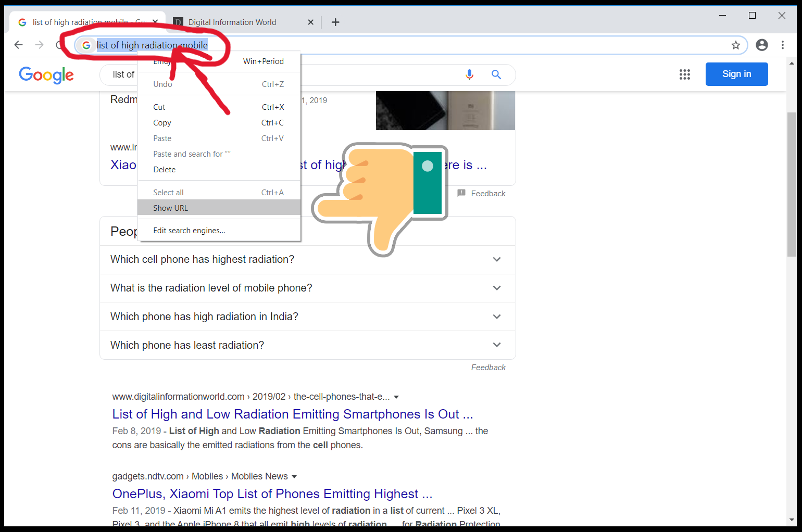Image resolution: width=802 pixels, height=532 pixels.
Task: Choose 'Select all' from the context menu
Action: (x=168, y=192)
